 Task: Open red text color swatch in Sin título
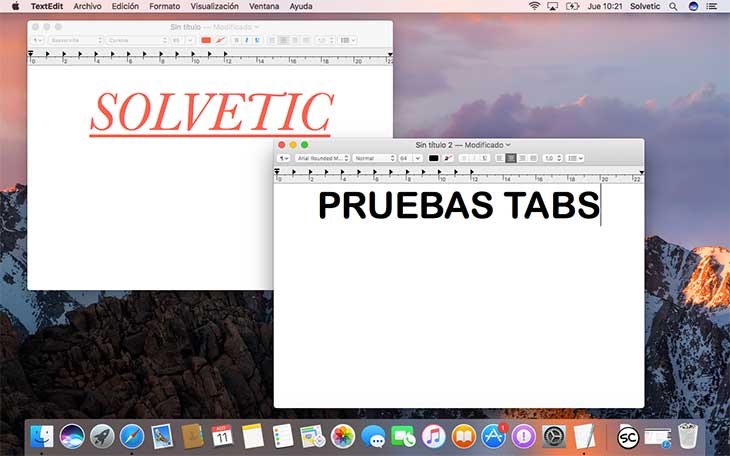point(206,41)
